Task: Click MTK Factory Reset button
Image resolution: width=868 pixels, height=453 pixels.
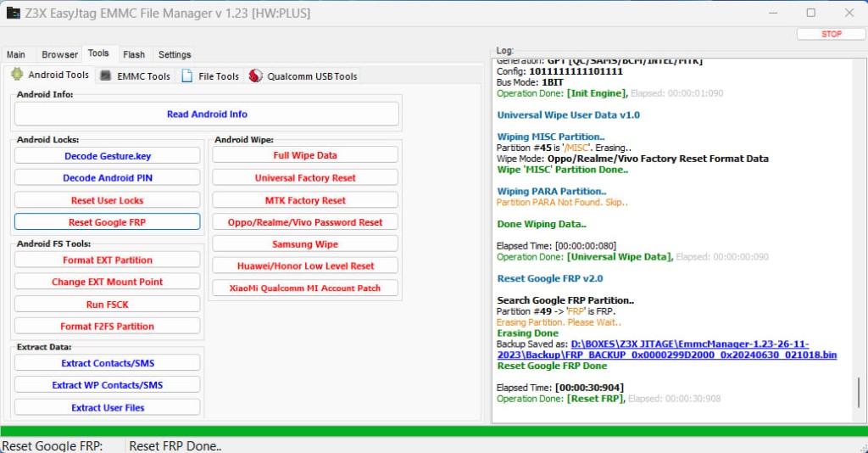Action: tap(305, 200)
